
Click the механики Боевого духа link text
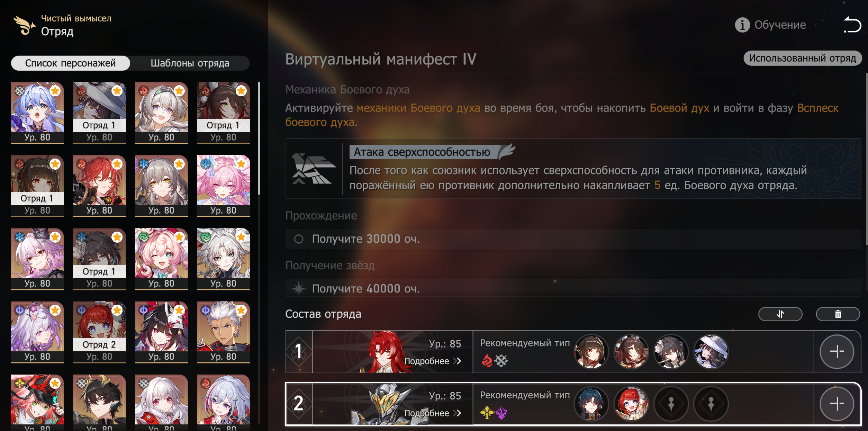418,108
